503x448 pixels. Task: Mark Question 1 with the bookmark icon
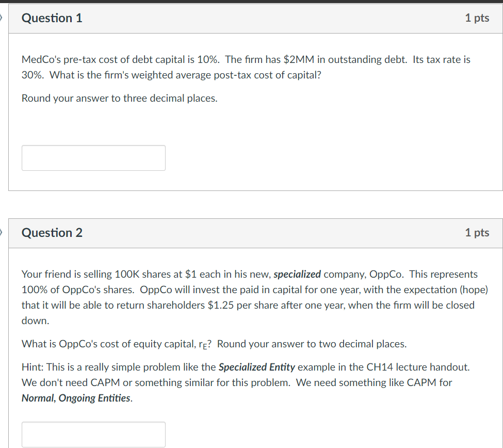point(2,18)
